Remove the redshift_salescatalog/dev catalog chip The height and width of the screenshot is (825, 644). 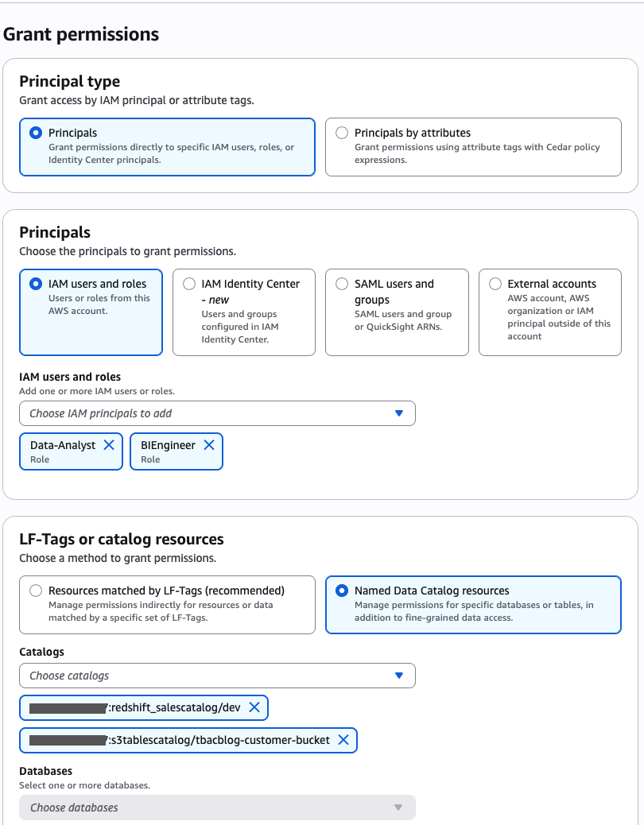tap(254, 707)
